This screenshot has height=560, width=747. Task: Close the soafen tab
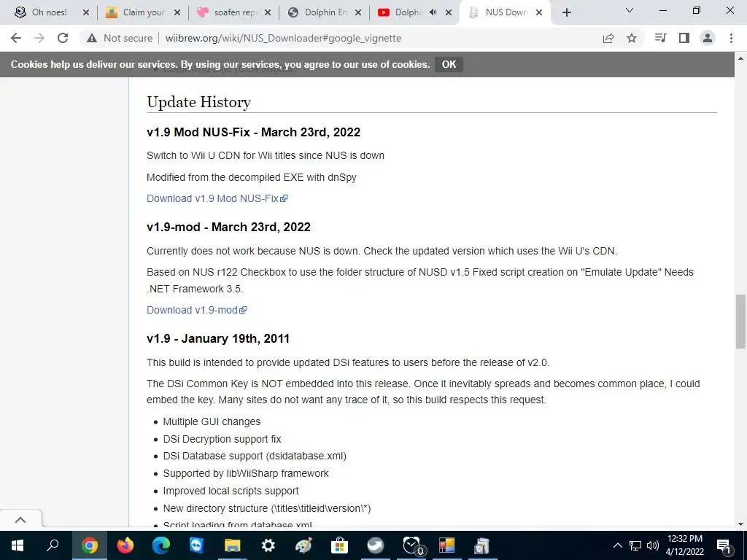(x=268, y=13)
